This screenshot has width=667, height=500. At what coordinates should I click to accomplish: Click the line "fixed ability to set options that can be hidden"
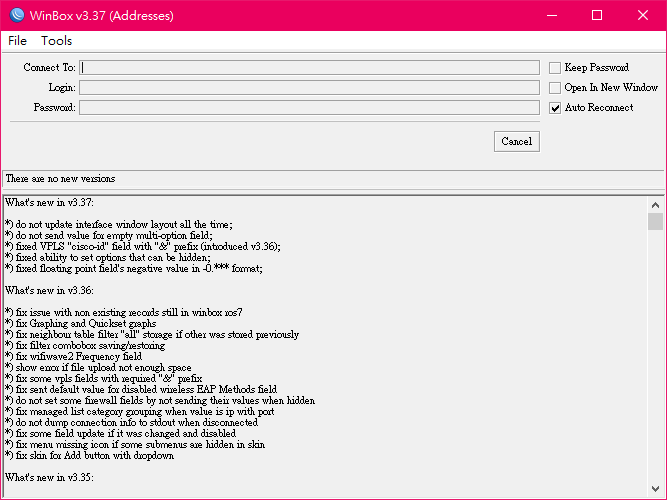click(108, 257)
